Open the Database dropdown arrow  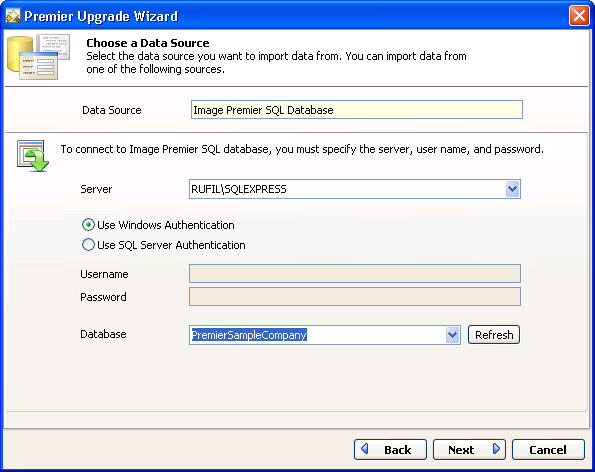click(452, 335)
